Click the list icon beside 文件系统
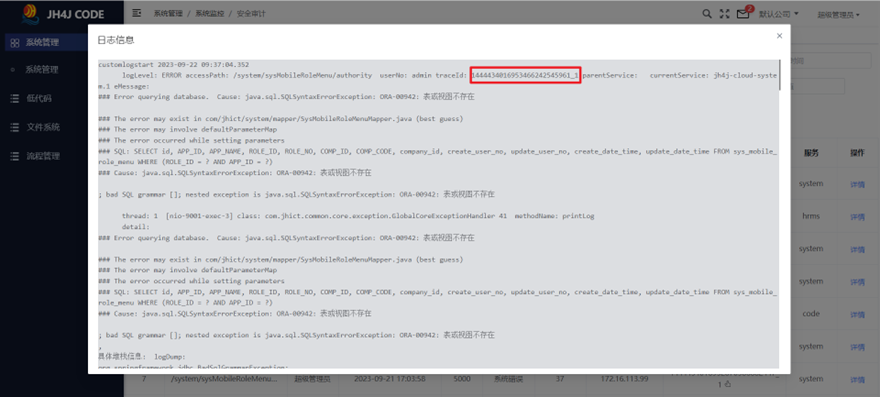This screenshot has height=397, width=880. tap(15, 127)
